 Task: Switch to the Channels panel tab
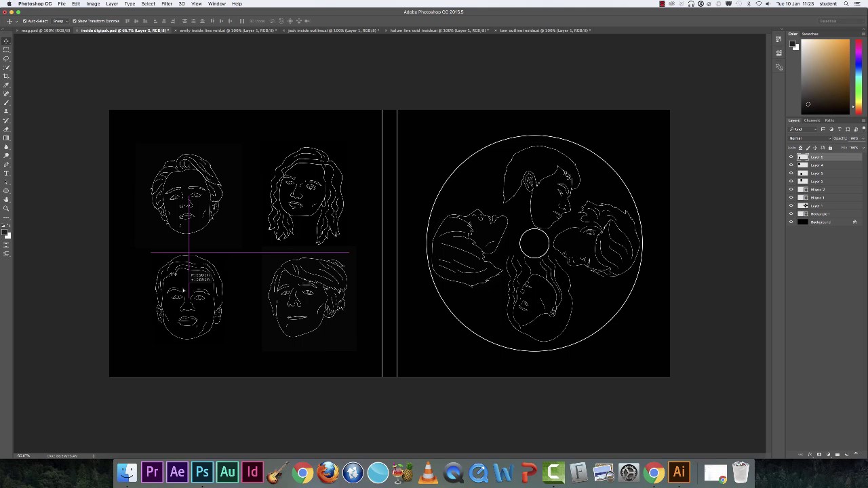point(812,121)
